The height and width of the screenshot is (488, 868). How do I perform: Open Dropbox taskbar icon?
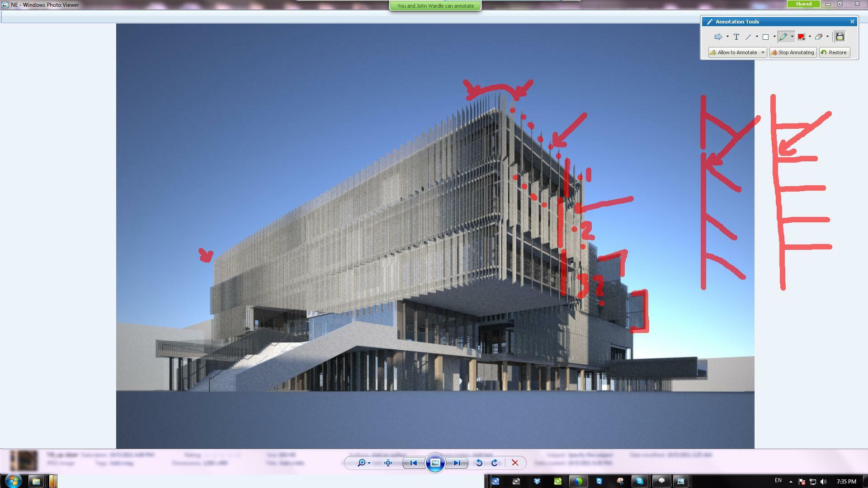click(x=537, y=481)
